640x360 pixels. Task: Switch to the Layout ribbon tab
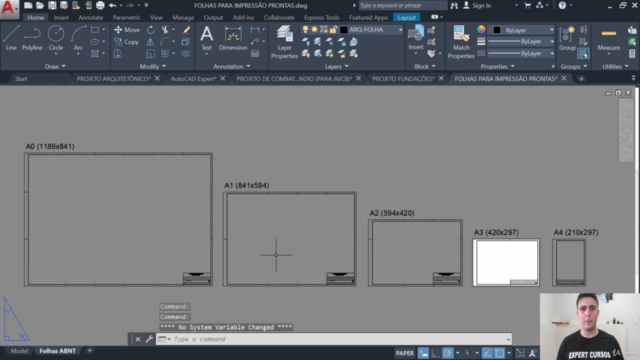pos(407,18)
